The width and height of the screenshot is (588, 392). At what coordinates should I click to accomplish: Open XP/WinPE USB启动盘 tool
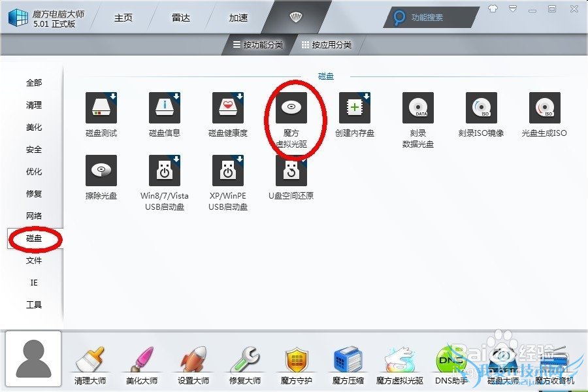pos(228,171)
